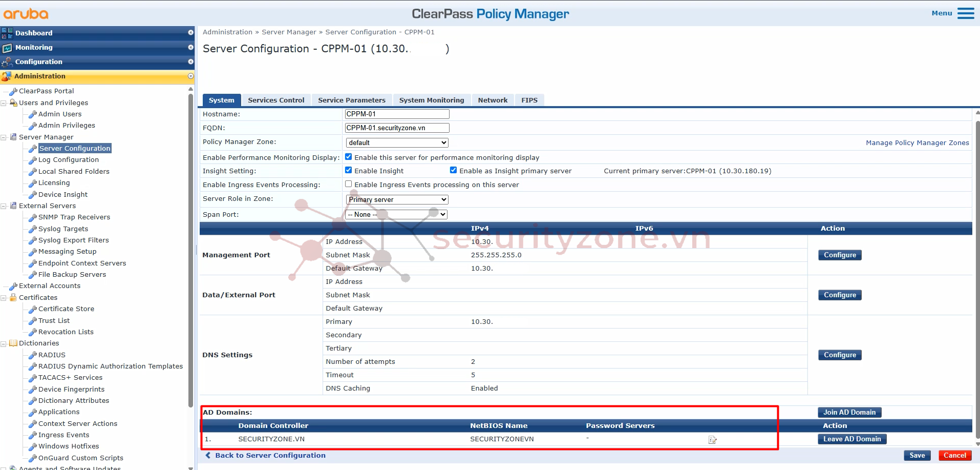
Task: Click the RADIUS dictionary wrench icon
Action: pos(33,355)
